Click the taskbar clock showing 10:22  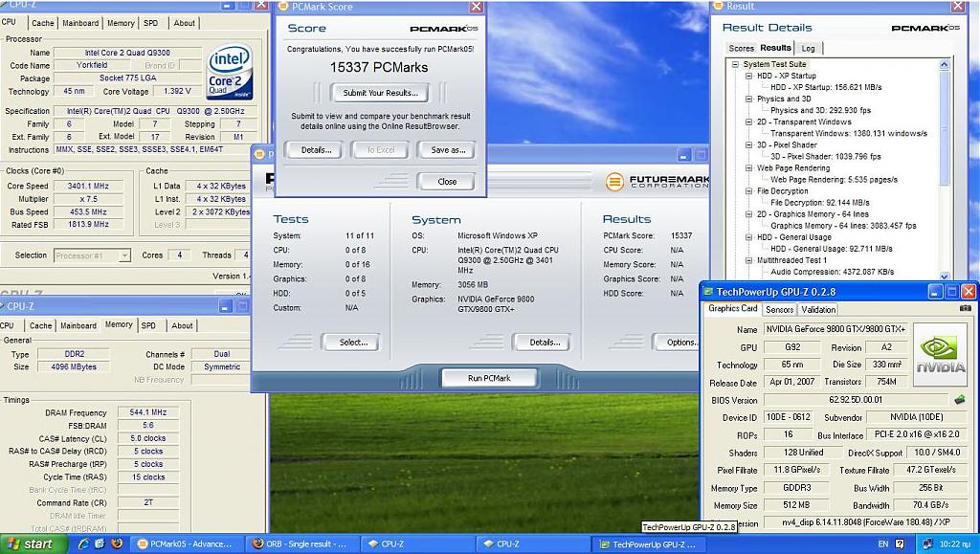953,544
